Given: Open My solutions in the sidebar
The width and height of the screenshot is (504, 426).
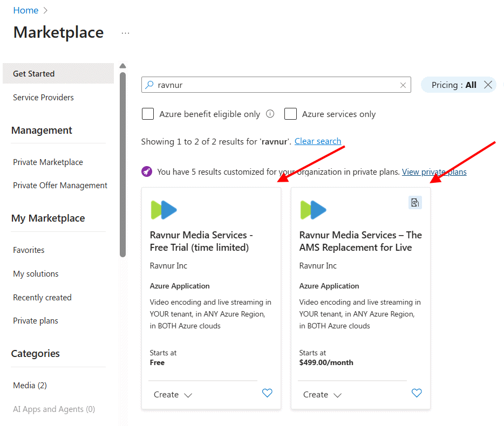Looking at the screenshot, I should 36,274.
